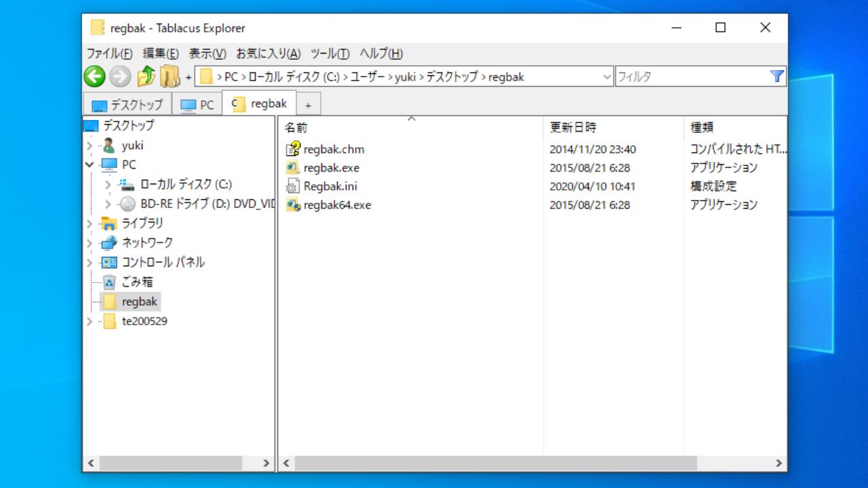Open the 表示(V) menu
Viewport: 868px width, 488px height.
coord(208,54)
